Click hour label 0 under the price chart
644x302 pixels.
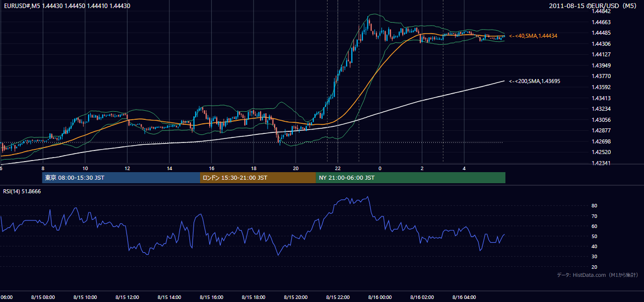coord(380,168)
